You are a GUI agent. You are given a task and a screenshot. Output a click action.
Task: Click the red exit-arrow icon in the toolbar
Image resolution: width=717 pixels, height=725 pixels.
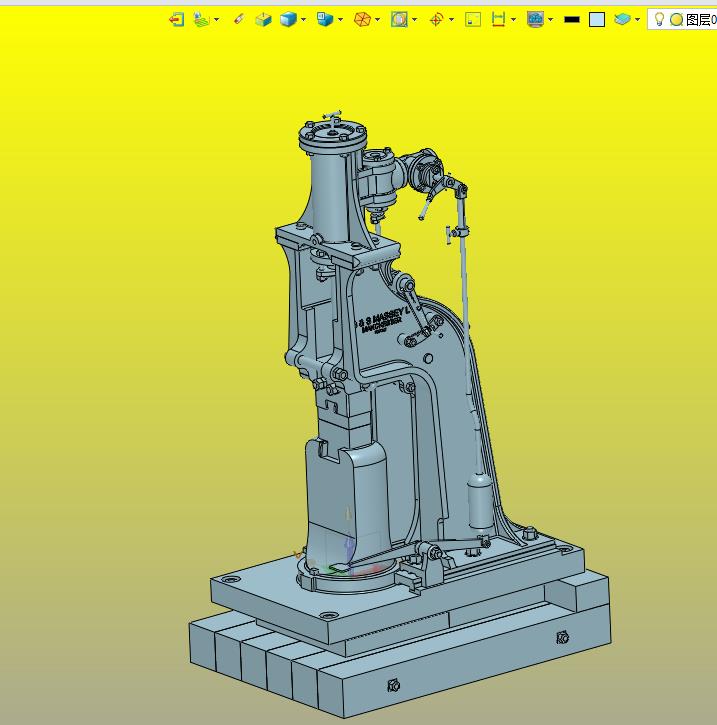[x=177, y=19]
